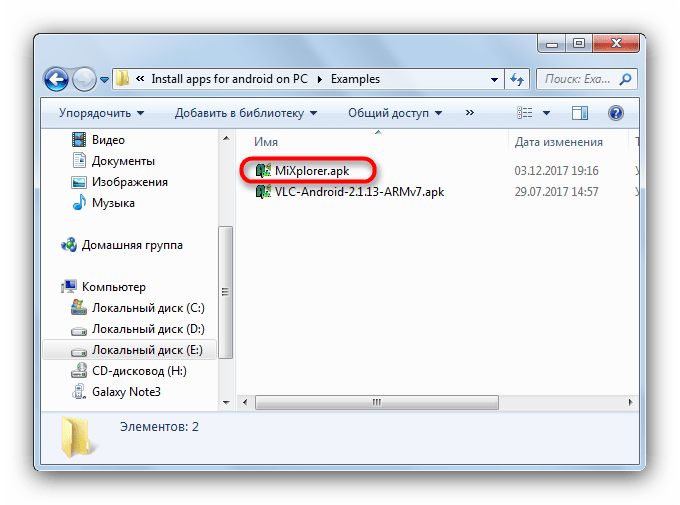
Task: Show more toolbar commands chevron
Action: tap(469, 113)
